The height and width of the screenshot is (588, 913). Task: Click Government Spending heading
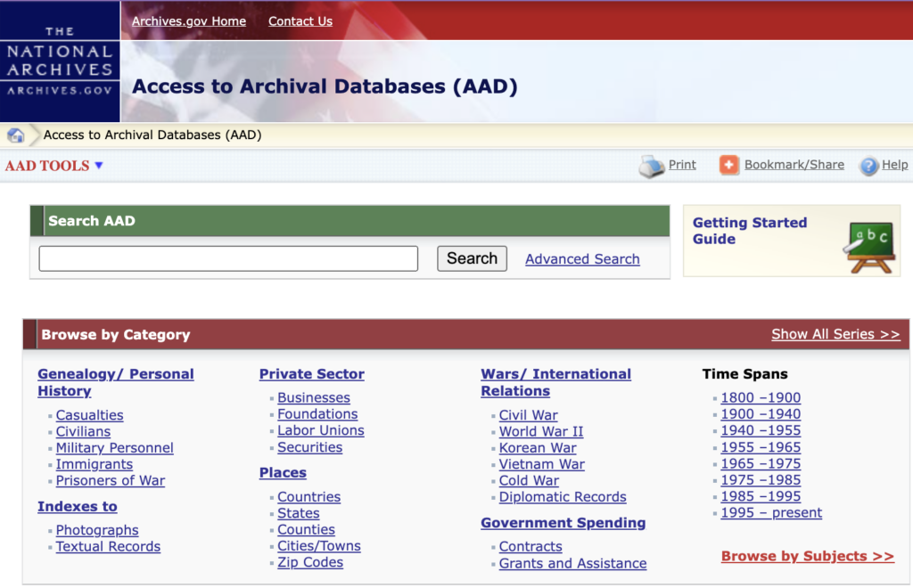[x=563, y=523]
